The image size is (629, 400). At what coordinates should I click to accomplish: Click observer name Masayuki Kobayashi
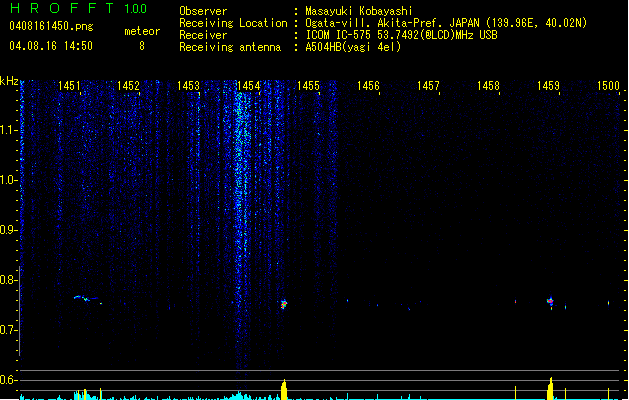[359, 11]
